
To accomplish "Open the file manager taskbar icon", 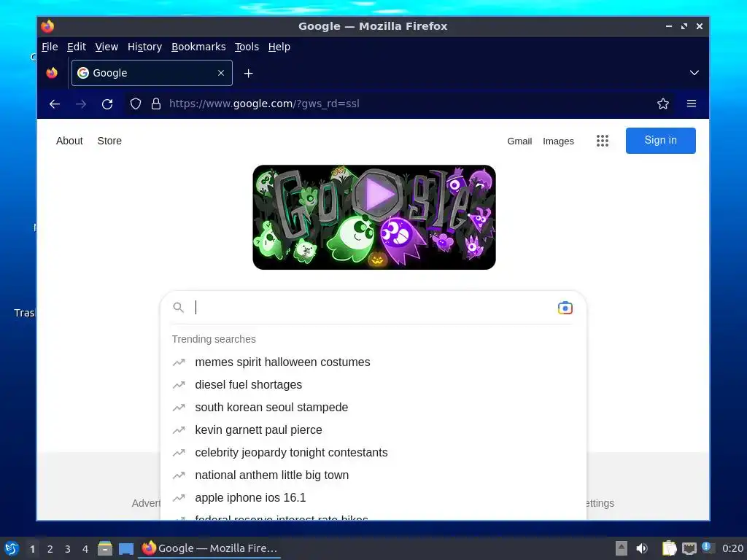I will point(105,548).
